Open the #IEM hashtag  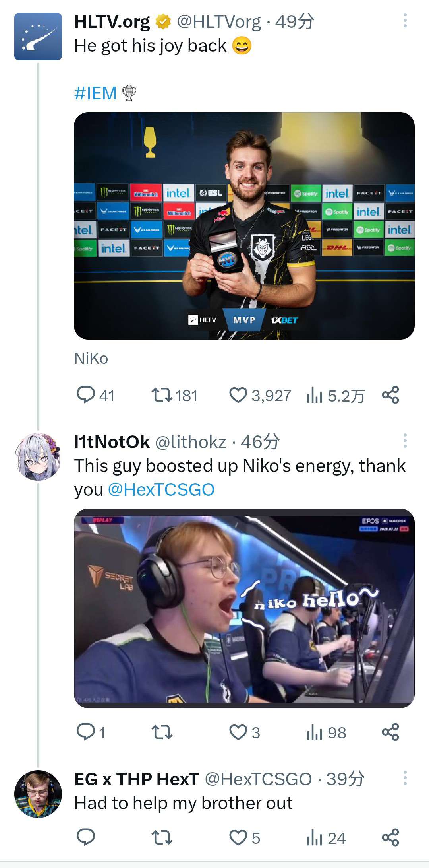95,93
